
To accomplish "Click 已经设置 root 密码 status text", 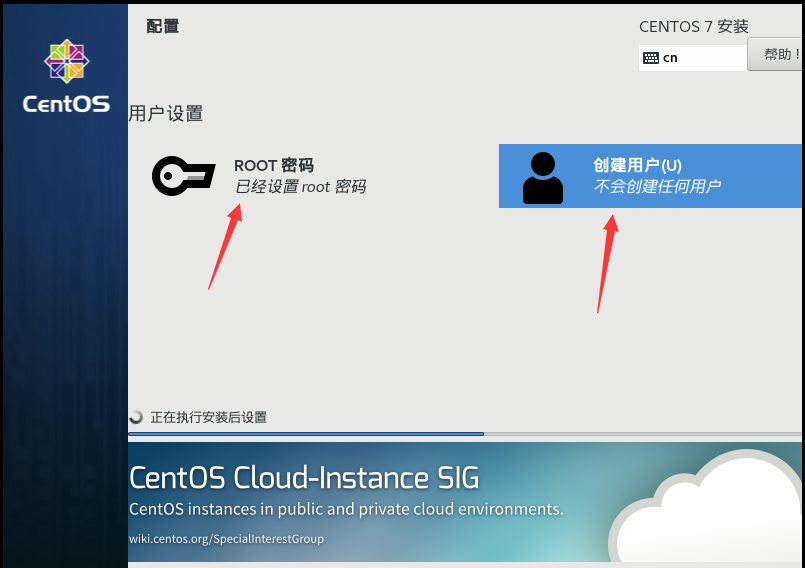I will pos(300,186).
